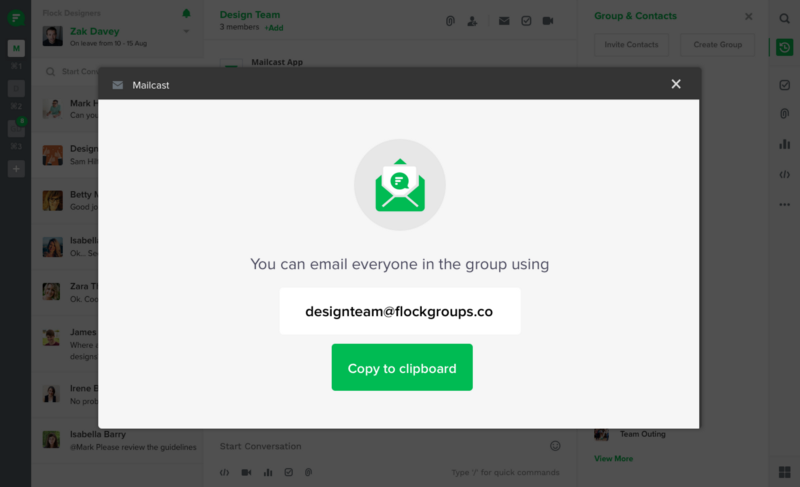800x487 pixels.
Task: Click the Mailcast envelope icon in dialog title
Action: click(118, 85)
